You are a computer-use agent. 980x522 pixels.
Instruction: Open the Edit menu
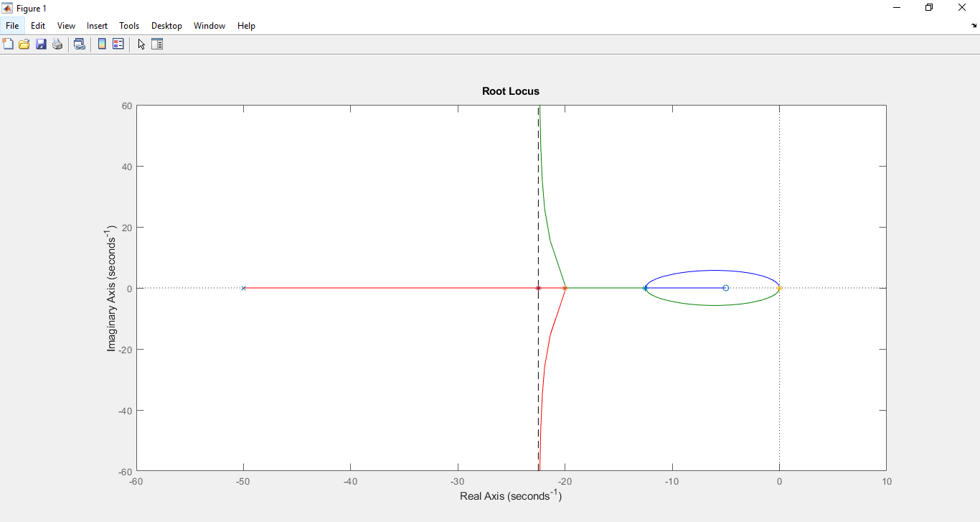click(x=38, y=26)
